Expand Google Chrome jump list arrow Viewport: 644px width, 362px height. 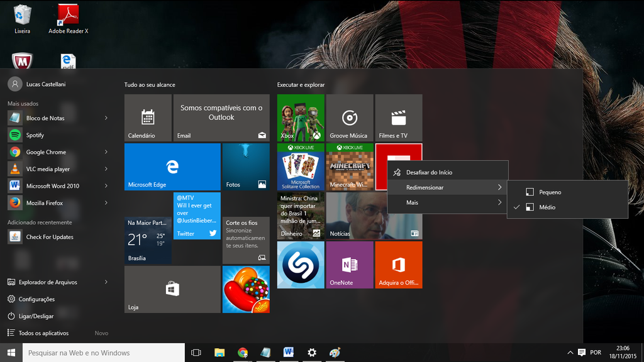(106, 152)
